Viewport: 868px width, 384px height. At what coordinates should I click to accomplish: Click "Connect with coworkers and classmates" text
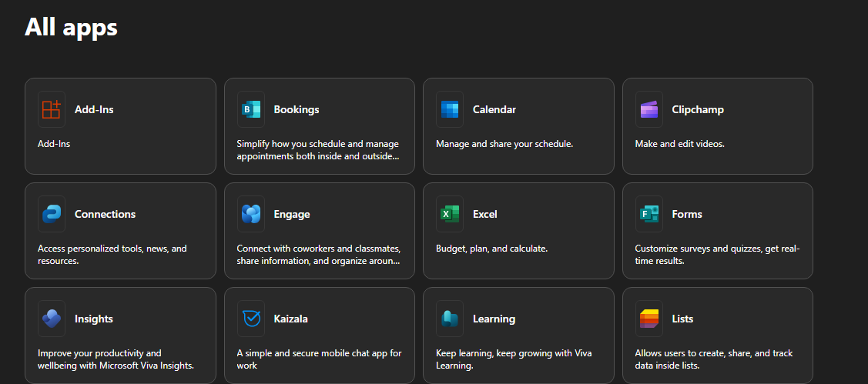tap(319, 255)
